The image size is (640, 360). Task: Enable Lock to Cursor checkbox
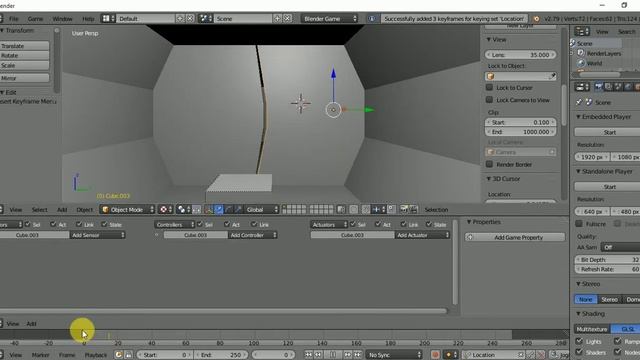tap(489, 87)
